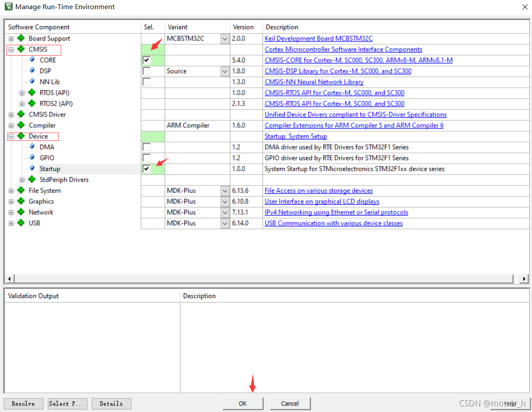
Task: Click the DMA blue component icon
Action: (x=32, y=146)
